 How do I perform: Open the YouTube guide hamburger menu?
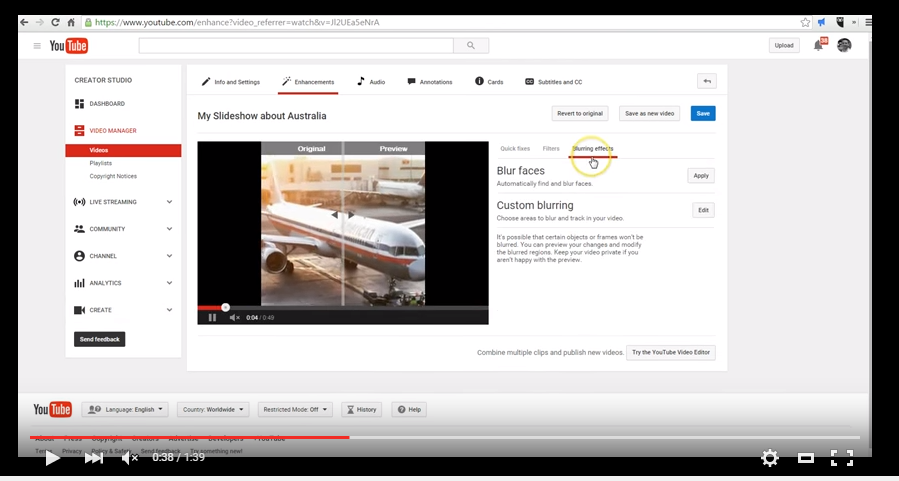click(37, 46)
